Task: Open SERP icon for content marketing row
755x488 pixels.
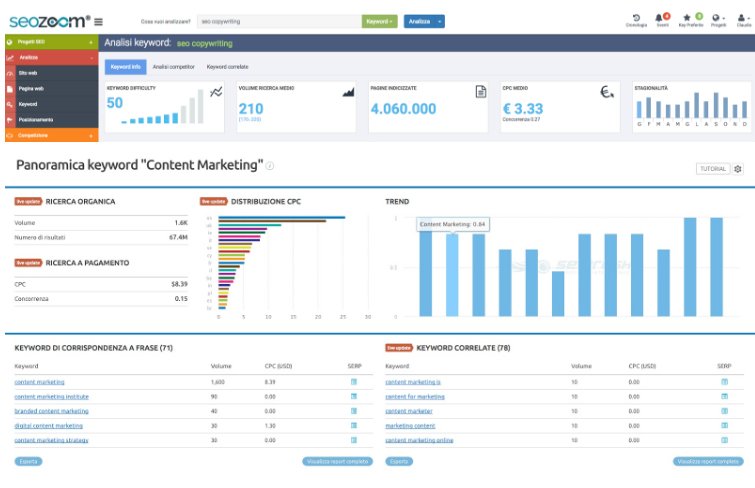Action: tap(354, 382)
